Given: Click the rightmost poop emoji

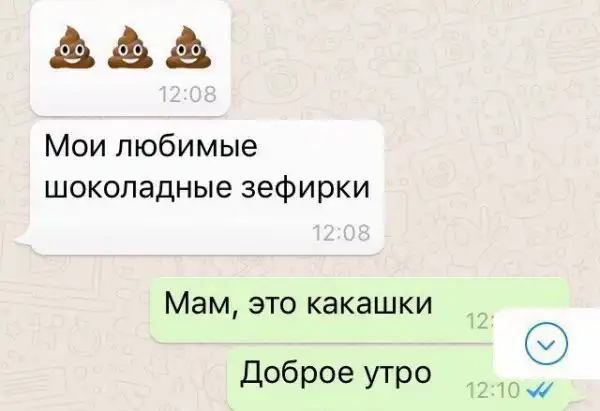Looking at the screenshot, I should click(189, 47).
